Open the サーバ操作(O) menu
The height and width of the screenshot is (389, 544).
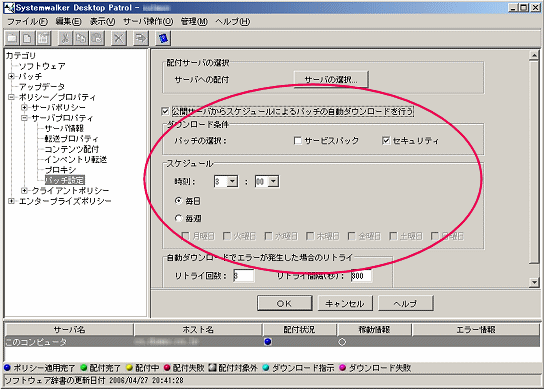pyautogui.click(x=148, y=22)
